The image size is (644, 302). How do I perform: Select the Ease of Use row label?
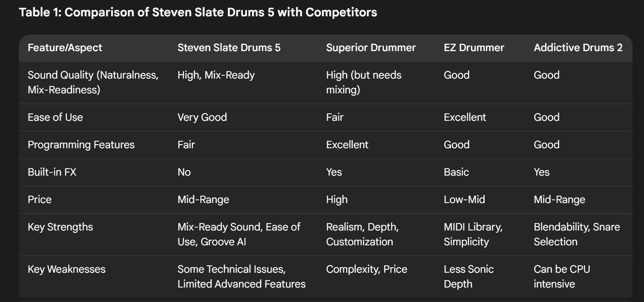[55, 117]
